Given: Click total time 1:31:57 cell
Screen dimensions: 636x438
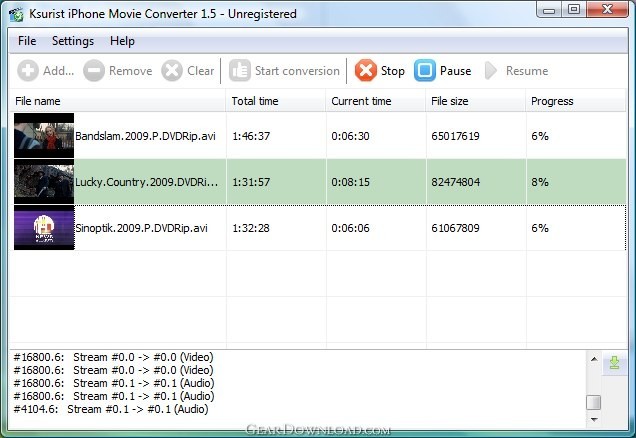Looking at the screenshot, I should 251,182.
